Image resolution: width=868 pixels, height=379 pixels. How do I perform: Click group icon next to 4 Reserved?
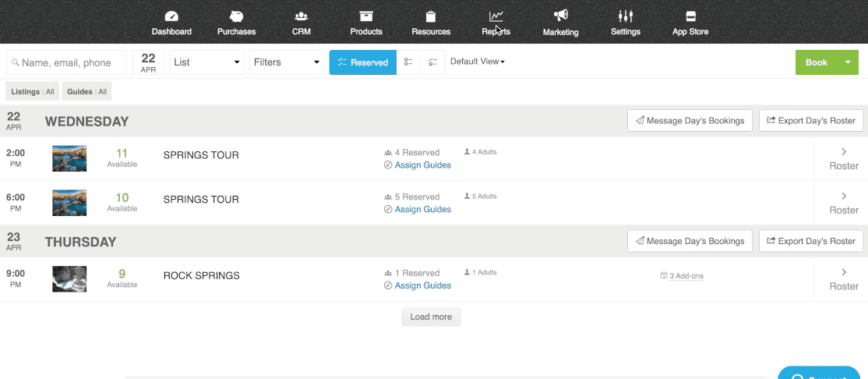point(388,152)
